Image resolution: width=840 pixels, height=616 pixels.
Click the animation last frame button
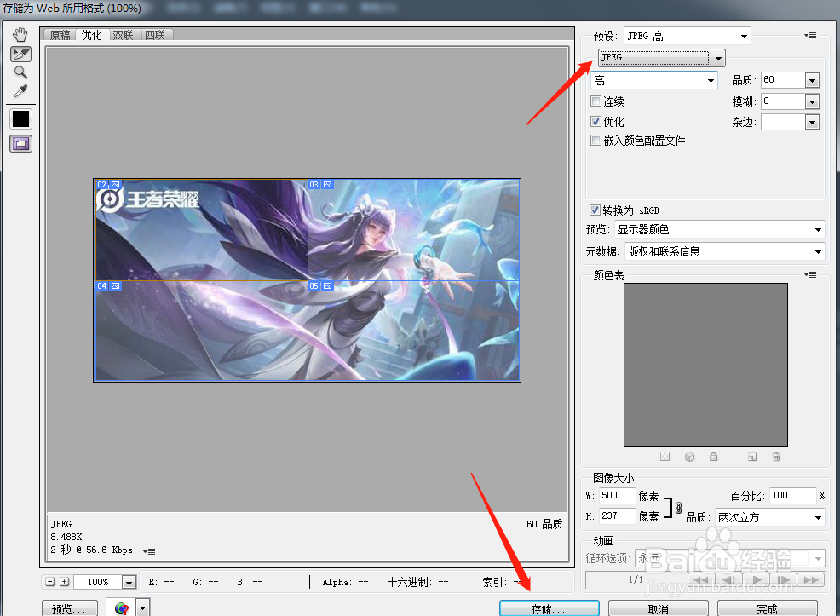[810, 579]
